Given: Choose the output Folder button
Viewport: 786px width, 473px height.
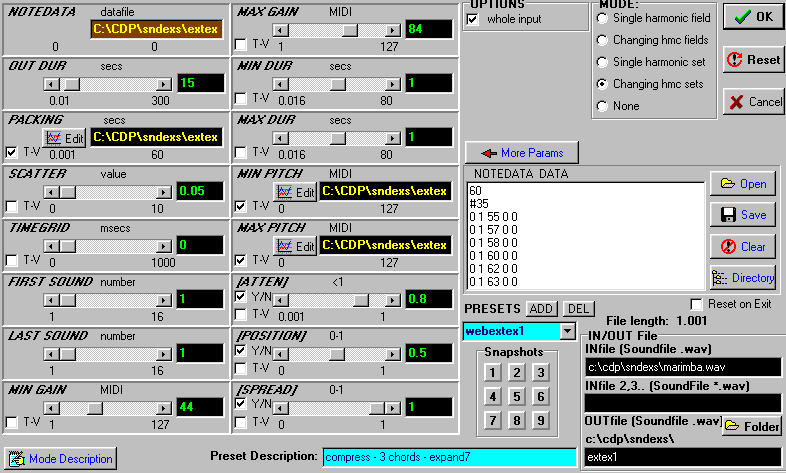Looking at the screenshot, I should pos(752,426).
